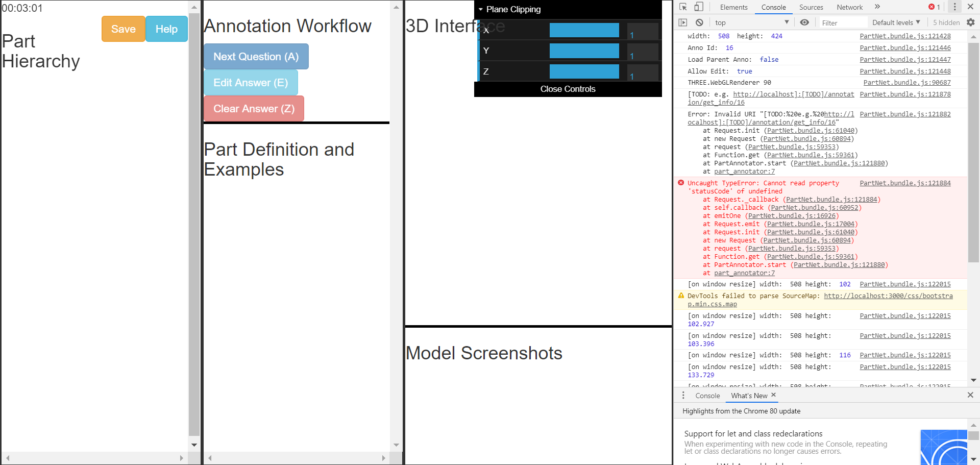Image resolution: width=980 pixels, height=465 pixels.
Task: Clear the console using the clear icon
Action: point(699,22)
